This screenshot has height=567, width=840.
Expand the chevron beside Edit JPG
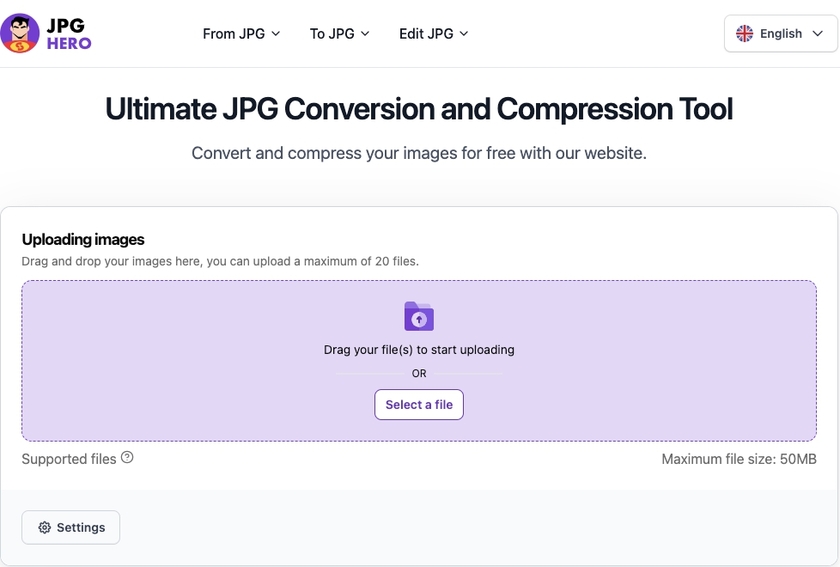click(x=464, y=34)
